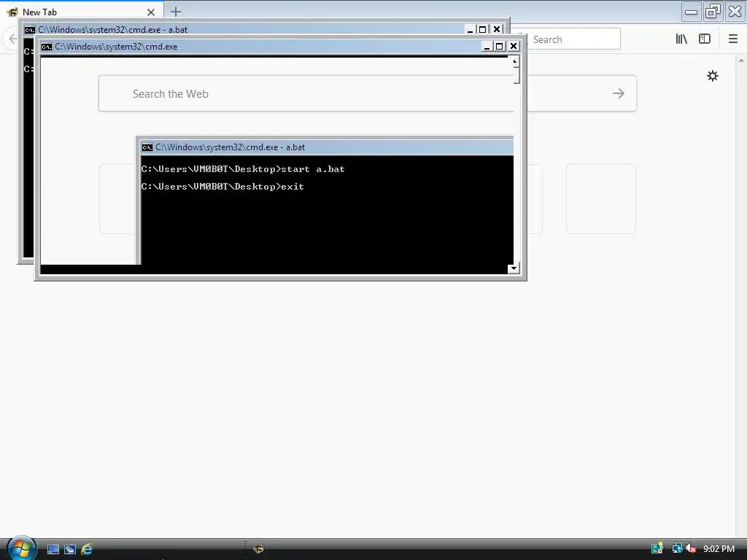Screen dimensions: 747x560
Task: Minimize the front cmd.exe window
Action: [487, 46]
